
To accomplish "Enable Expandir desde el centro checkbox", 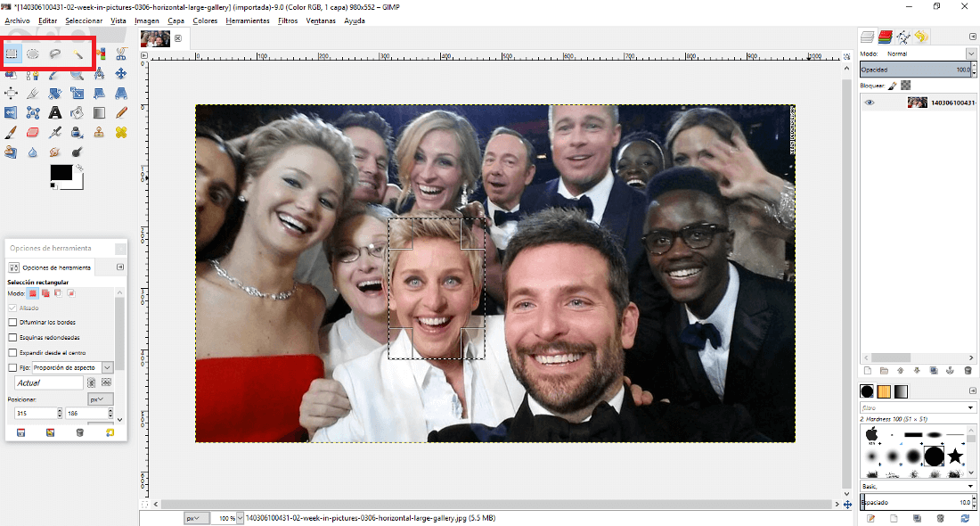I will tap(12, 353).
